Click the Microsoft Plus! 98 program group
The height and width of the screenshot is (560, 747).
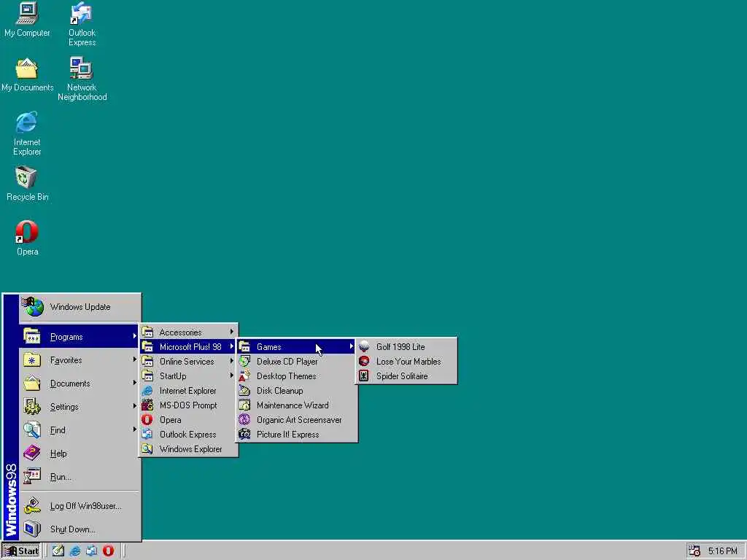pyautogui.click(x=189, y=346)
